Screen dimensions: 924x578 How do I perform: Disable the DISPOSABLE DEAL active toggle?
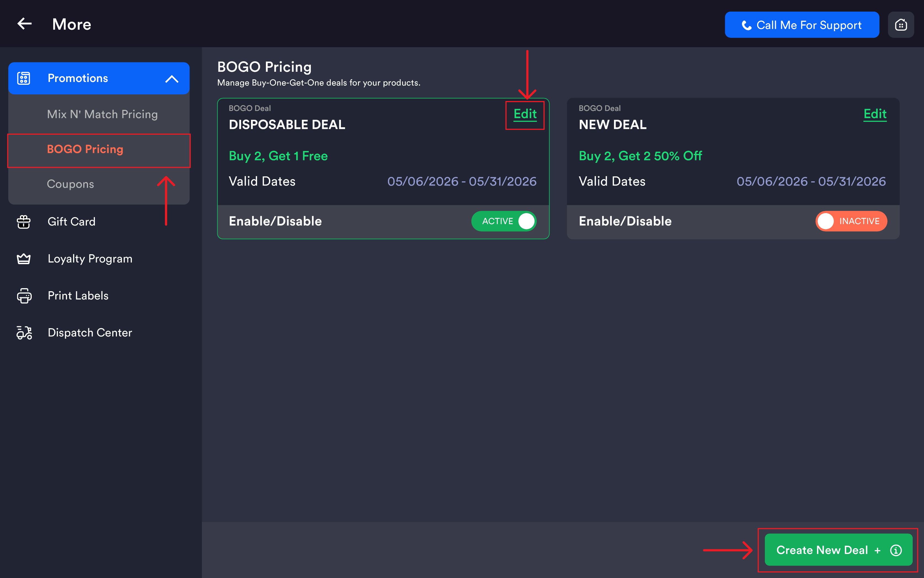coord(504,221)
